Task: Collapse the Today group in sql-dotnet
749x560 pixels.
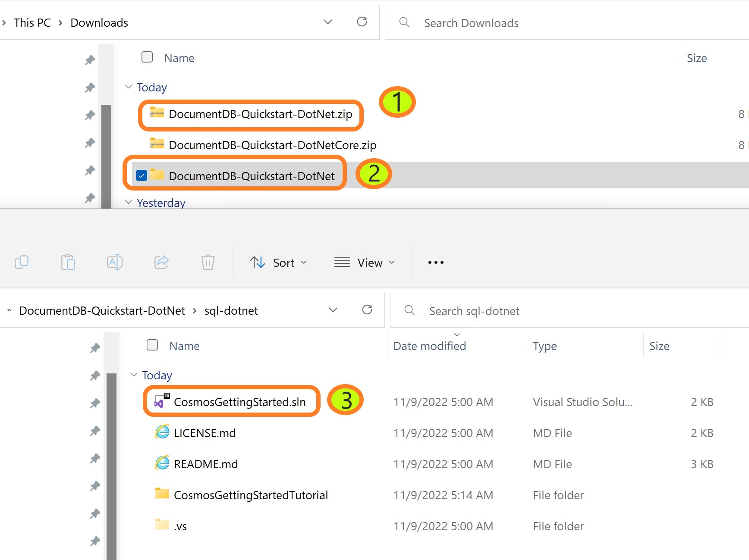Action: pyautogui.click(x=134, y=375)
